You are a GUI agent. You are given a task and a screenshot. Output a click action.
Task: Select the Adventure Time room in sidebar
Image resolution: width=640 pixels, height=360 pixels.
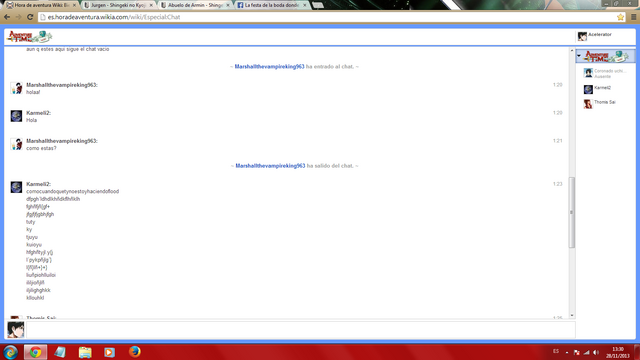[606, 56]
